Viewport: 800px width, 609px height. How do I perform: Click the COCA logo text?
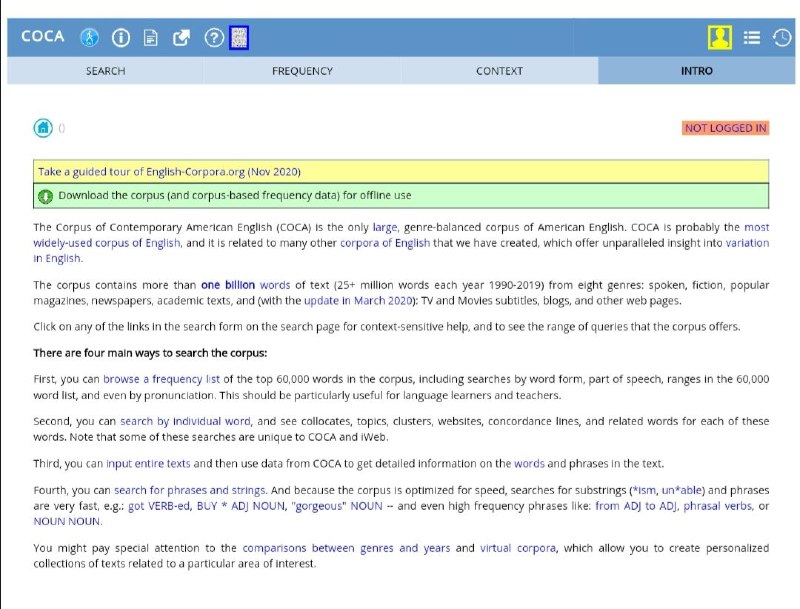[43, 37]
